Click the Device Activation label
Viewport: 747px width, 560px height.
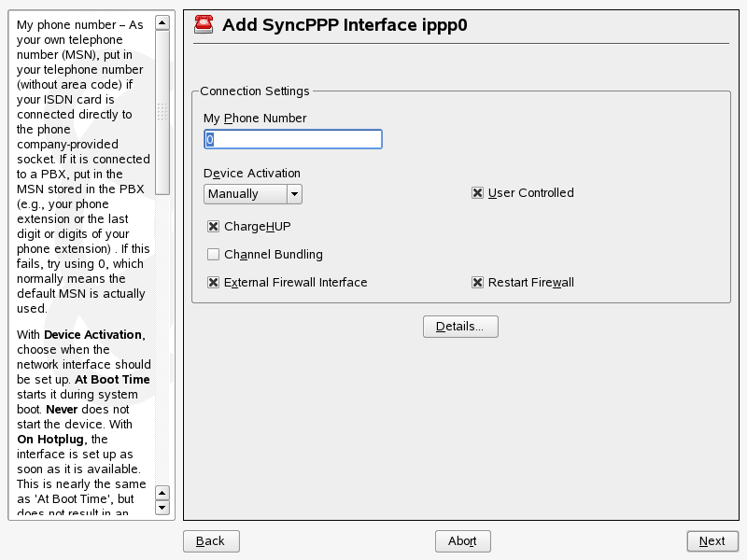coord(252,174)
